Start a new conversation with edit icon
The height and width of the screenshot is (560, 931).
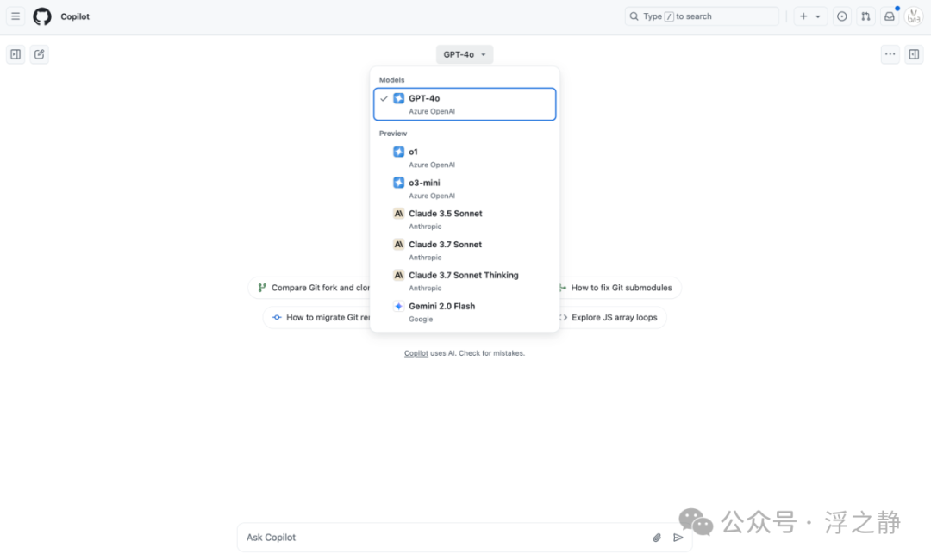point(40,54)
